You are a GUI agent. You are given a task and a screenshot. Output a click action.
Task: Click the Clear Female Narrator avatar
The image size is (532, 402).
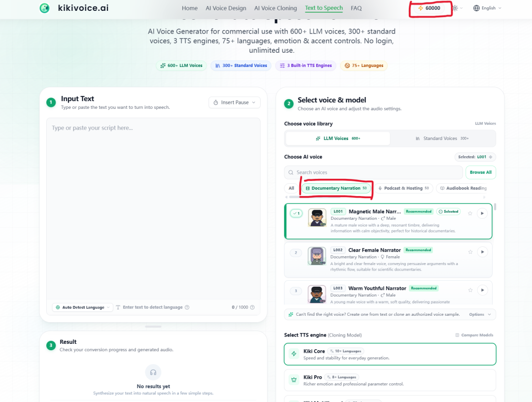(317, 256)
